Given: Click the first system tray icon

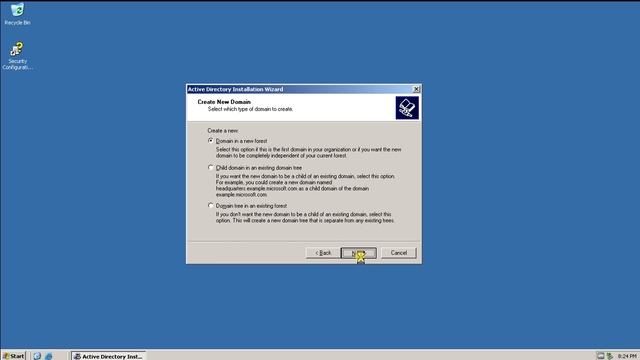Looking at the screenshot, I should click(x=600, y=356).
